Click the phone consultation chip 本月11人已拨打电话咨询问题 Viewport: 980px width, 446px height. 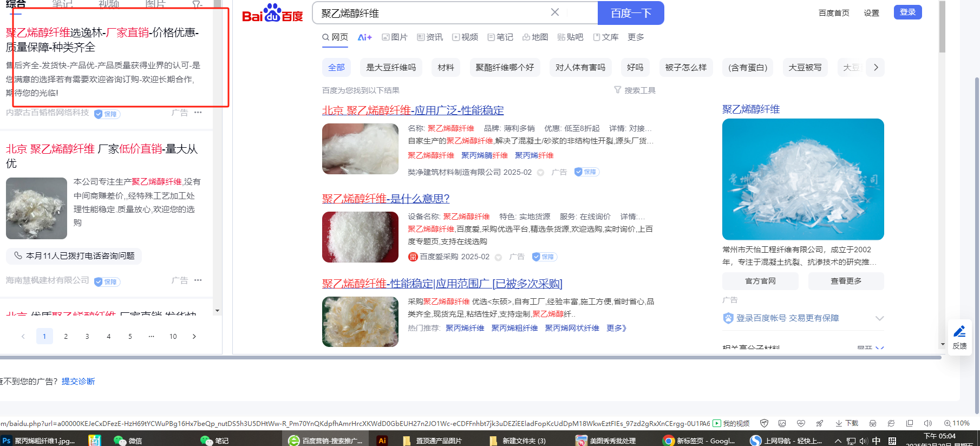coord(74,256)
